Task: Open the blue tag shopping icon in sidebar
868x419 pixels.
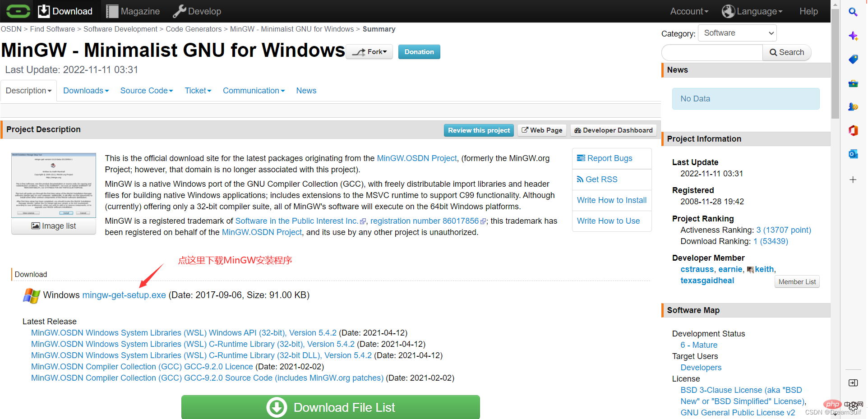Action: click(x=853, y=59)
